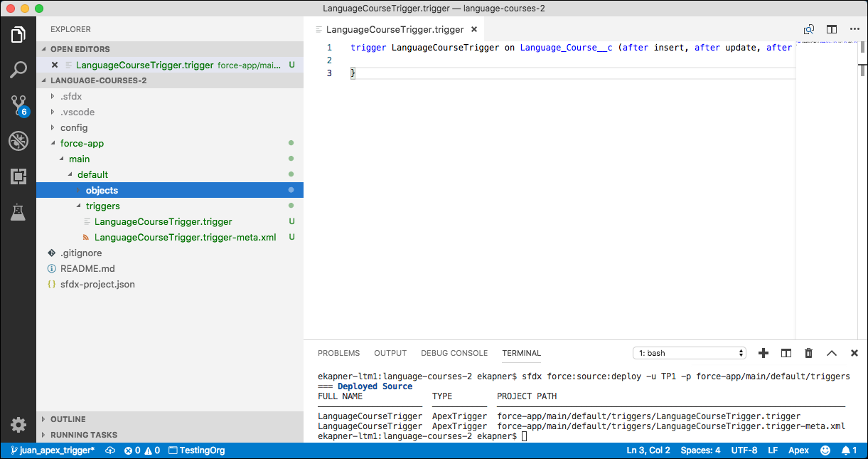Add a new integrated terminal with plus icon
The image size is (868, 459).
coord(763,352)
